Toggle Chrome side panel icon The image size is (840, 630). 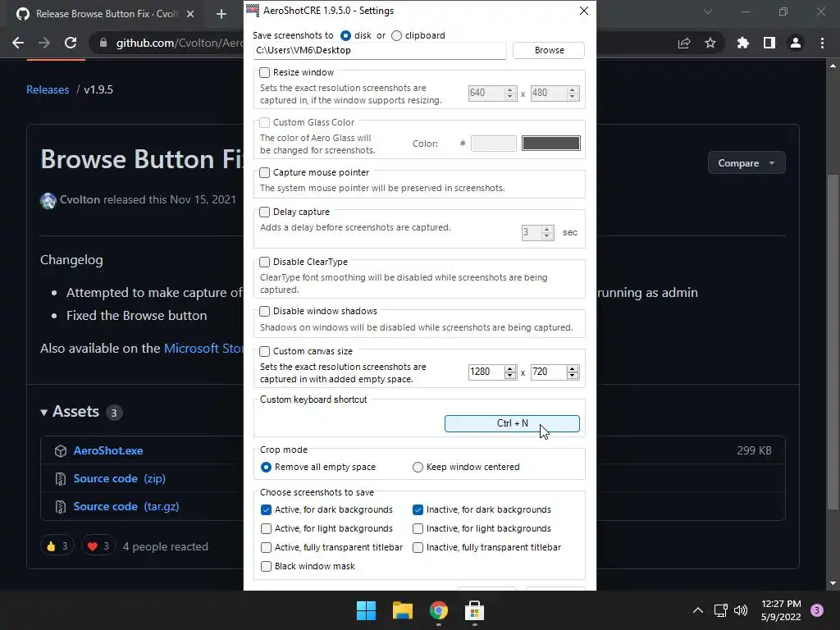[769, 43]
